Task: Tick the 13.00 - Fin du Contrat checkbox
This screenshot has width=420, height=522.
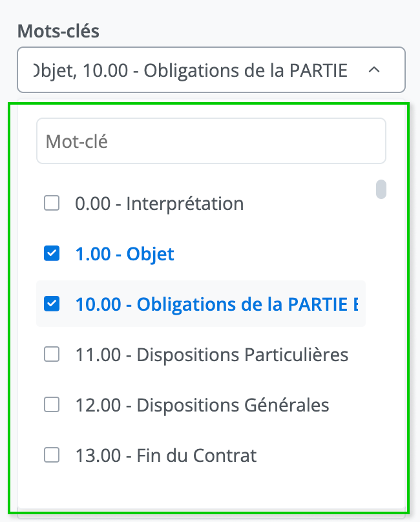Action: pos(52,455)
